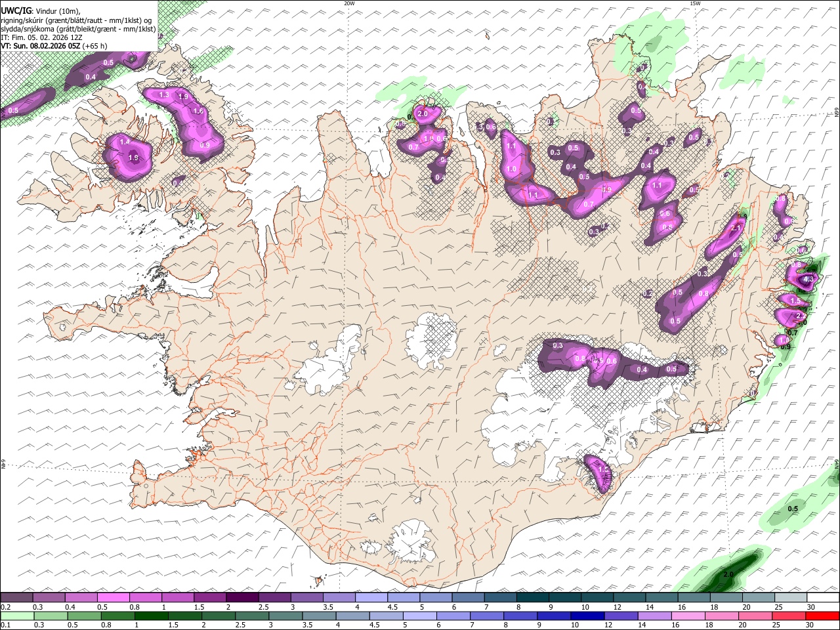Select lower legend swatch between 7 and 8

487,616
